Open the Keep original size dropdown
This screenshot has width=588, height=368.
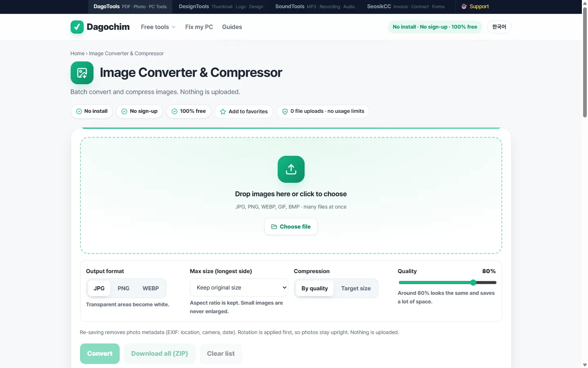coord(239,287)
